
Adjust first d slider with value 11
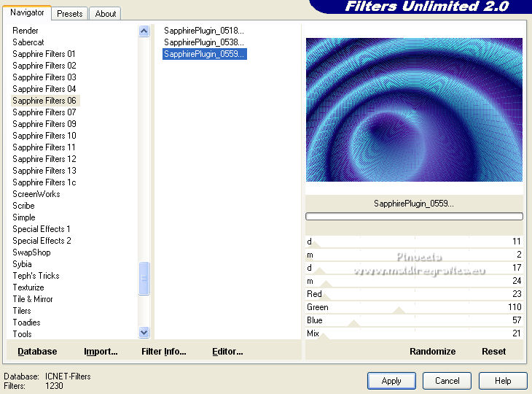click(x=414, y=242)
